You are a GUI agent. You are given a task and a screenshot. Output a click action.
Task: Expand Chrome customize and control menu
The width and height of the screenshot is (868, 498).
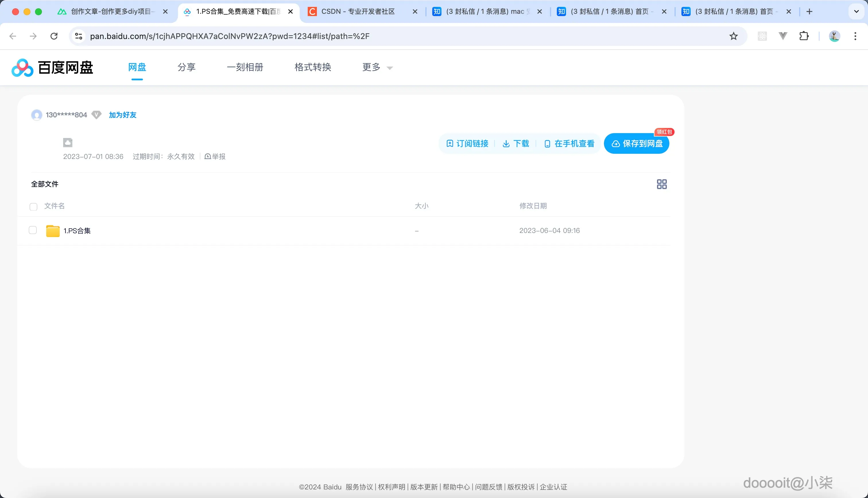pyautogui.click(x=856, y=36)
